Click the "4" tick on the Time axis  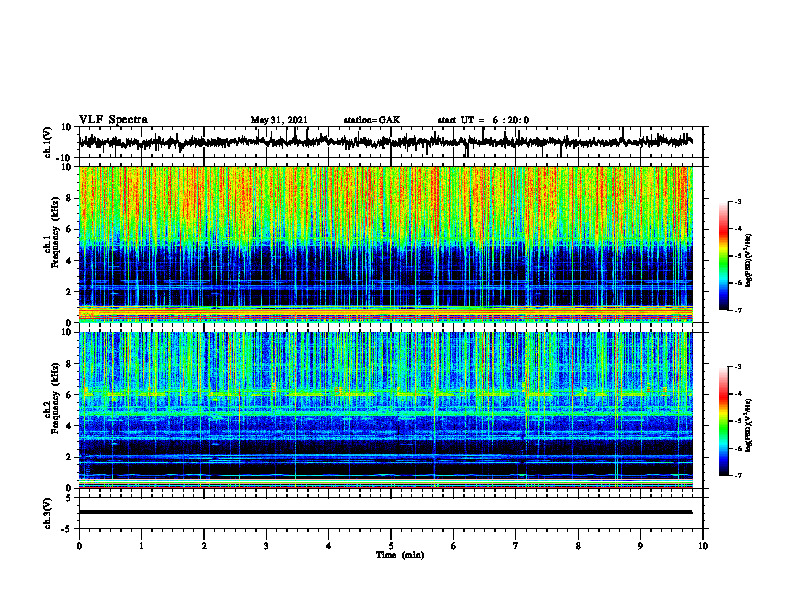point(329,546)
